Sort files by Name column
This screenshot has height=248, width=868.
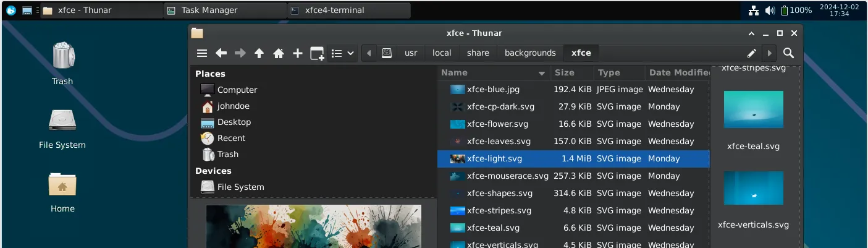[x=494, y=73]
